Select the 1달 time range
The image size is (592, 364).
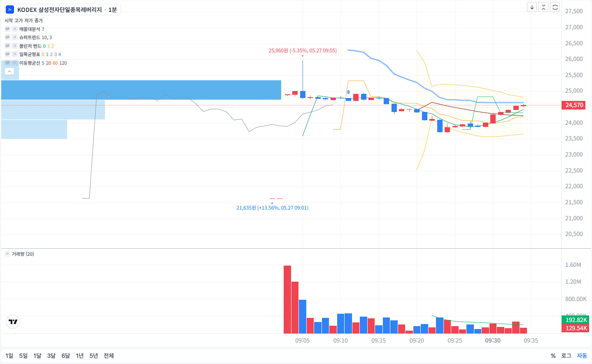point(37,356)
